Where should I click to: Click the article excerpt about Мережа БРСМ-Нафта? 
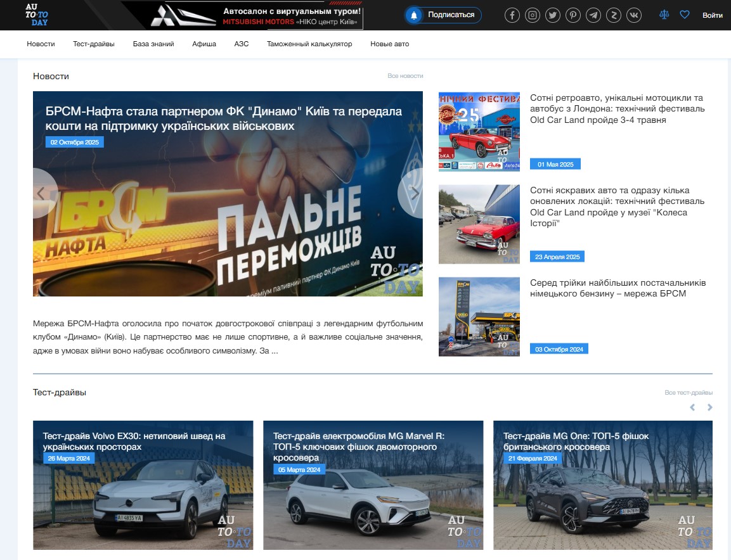point(228,337)
